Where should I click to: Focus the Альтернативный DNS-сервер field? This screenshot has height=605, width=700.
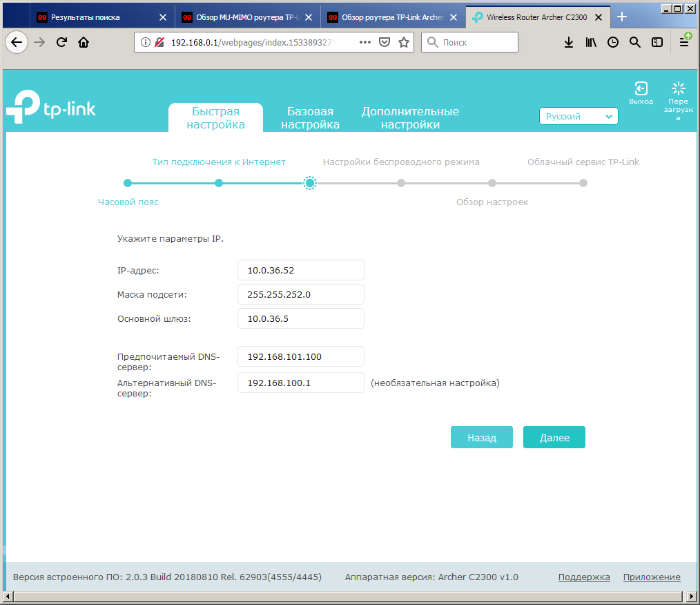(x=301, y=383)
